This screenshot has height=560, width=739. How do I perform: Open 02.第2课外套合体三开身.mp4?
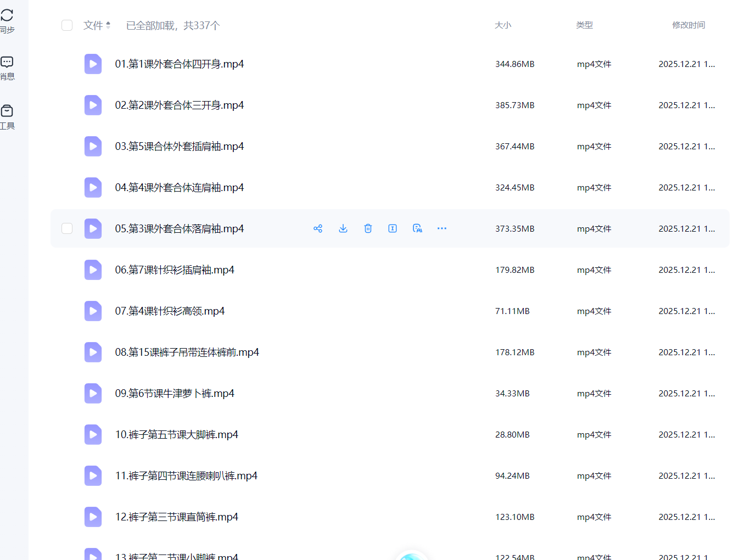click(x=179, y=105)
